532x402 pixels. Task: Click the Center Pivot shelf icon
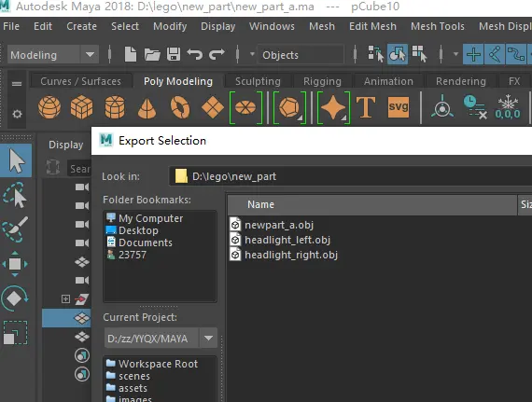(442, 106)
